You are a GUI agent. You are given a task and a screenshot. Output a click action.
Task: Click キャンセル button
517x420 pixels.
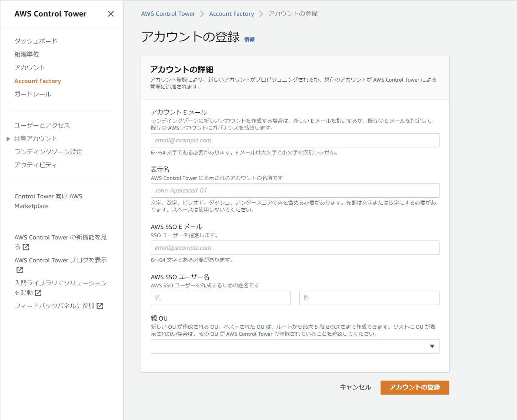point(355,387)
